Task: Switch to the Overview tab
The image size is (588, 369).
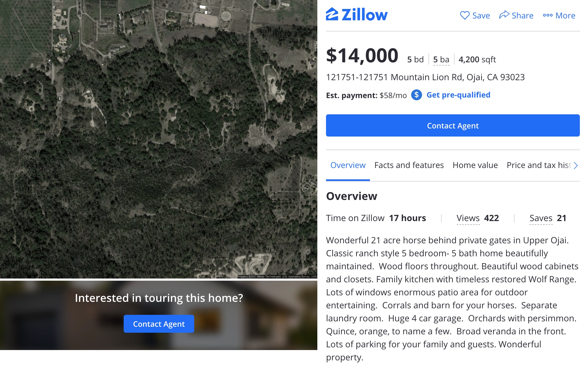Action: pos(348,165)
